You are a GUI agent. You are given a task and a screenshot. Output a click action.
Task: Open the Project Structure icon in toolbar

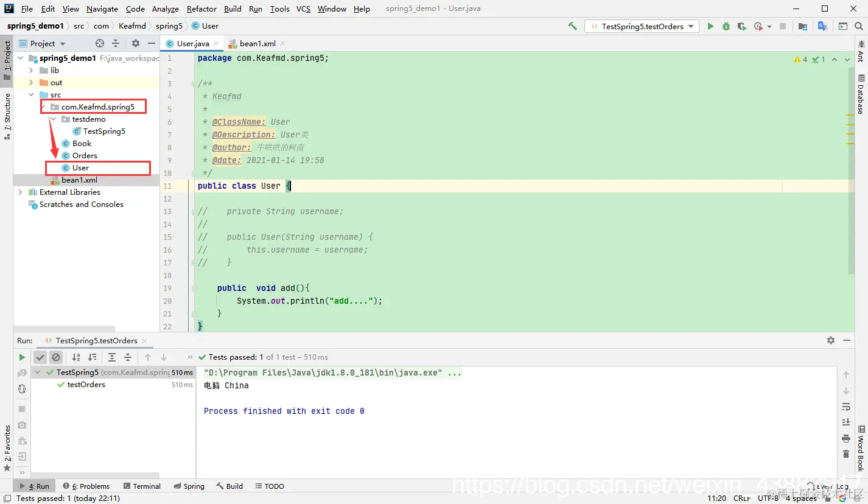click(803, 26)
